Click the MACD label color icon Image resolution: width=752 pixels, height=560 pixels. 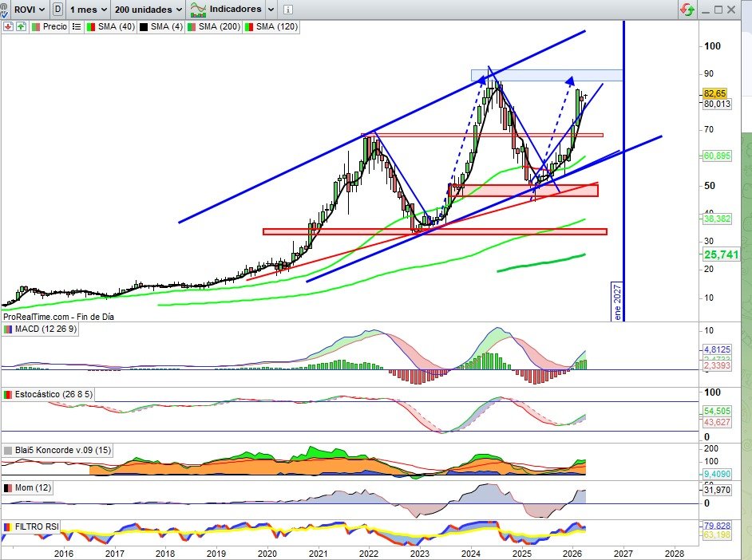[8, 329]
